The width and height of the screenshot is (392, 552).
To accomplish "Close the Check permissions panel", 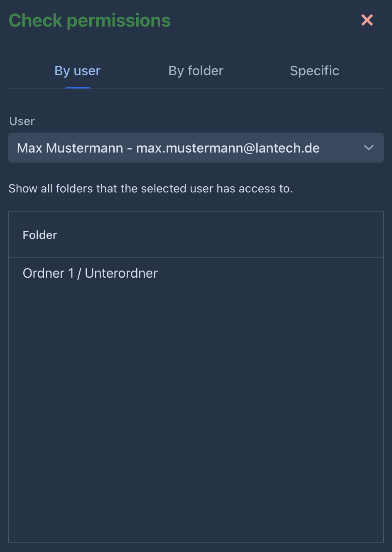I will pyautogui.click(x=367, y=20).
